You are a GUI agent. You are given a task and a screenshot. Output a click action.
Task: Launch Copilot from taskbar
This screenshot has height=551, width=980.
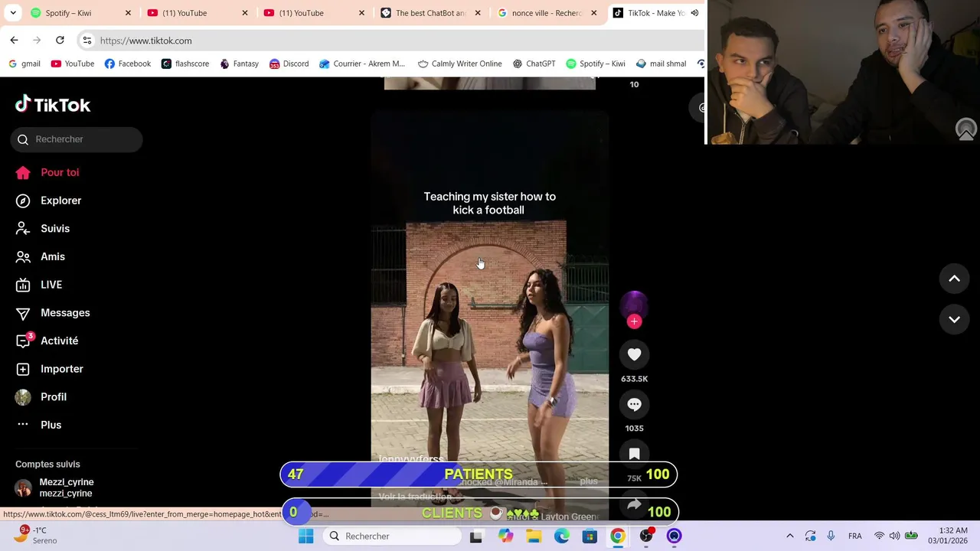tap(505, 536)
